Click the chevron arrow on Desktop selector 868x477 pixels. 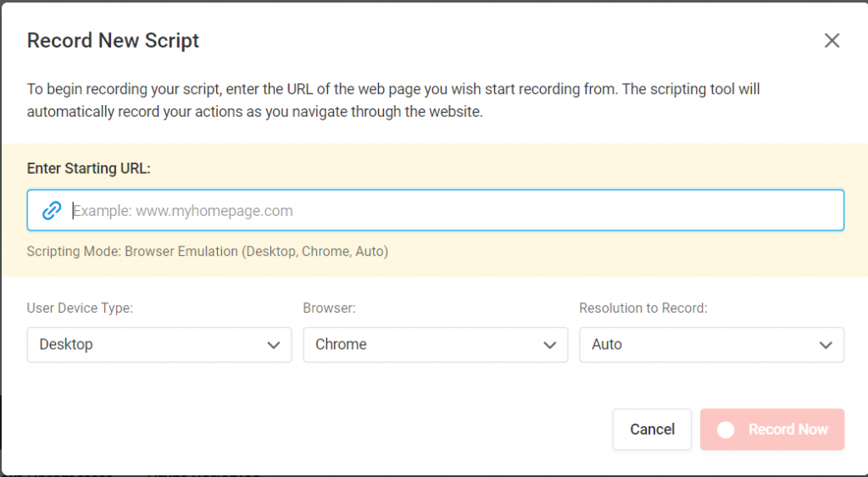pyautogui.click(x=274, y=345)
